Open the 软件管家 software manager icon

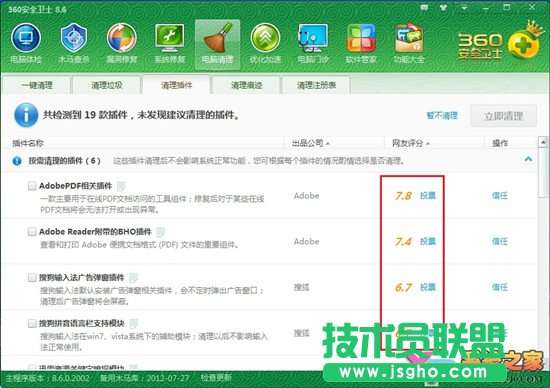(361, 43)
